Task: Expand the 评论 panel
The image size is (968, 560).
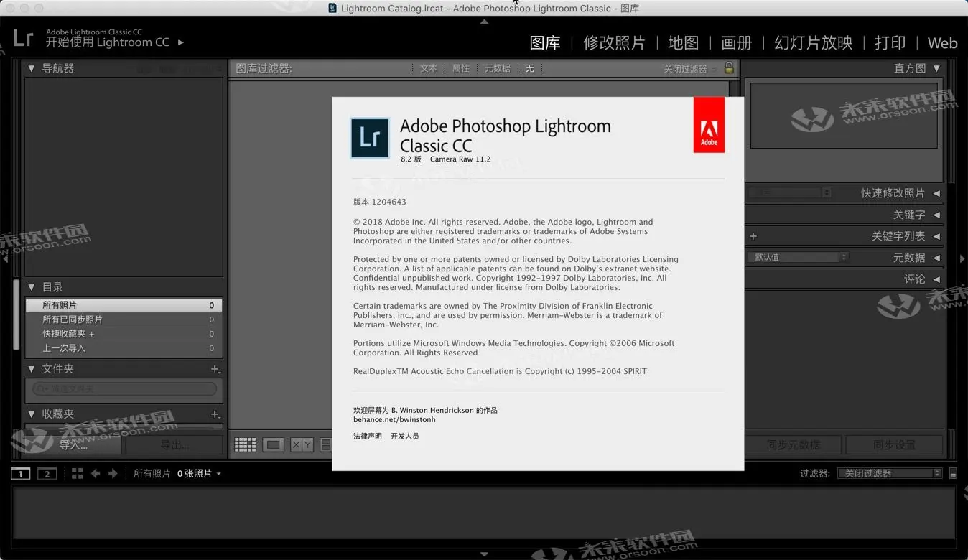Action: (936, 279)
